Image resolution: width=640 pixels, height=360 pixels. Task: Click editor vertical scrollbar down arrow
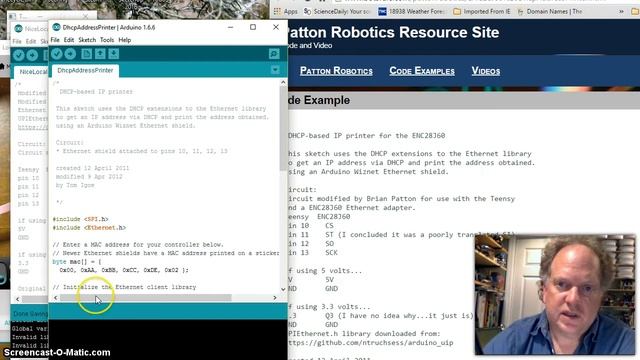(x=283, y=289)
